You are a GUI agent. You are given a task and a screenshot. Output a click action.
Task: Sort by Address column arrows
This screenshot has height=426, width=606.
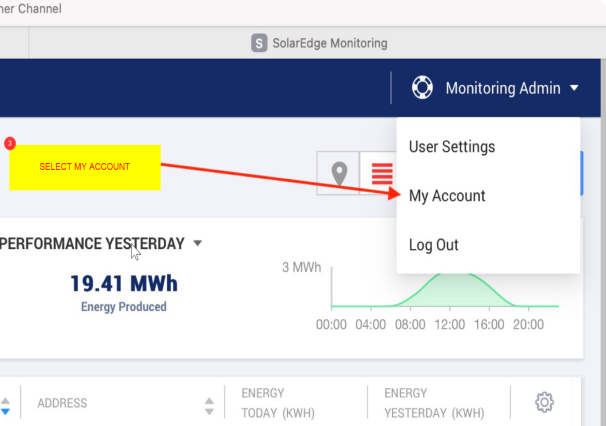pyautogui.click(x=209, y=406)
